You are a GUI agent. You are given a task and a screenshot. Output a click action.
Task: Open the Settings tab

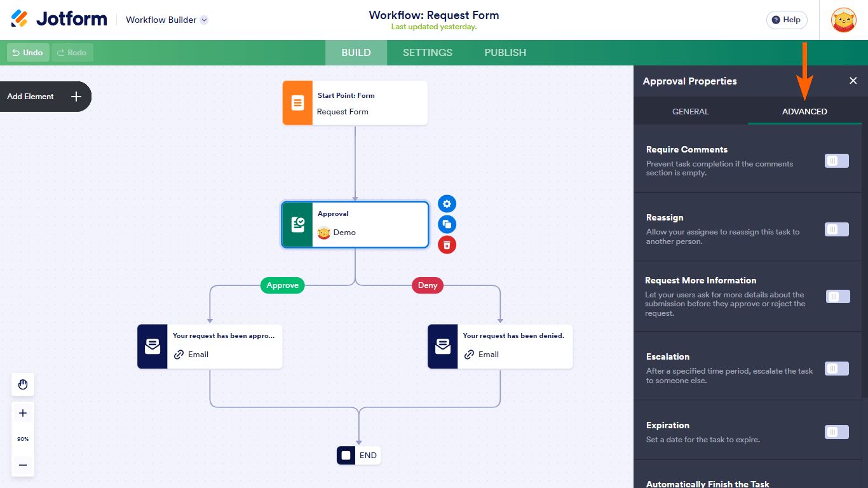click(x=428, y=53)
